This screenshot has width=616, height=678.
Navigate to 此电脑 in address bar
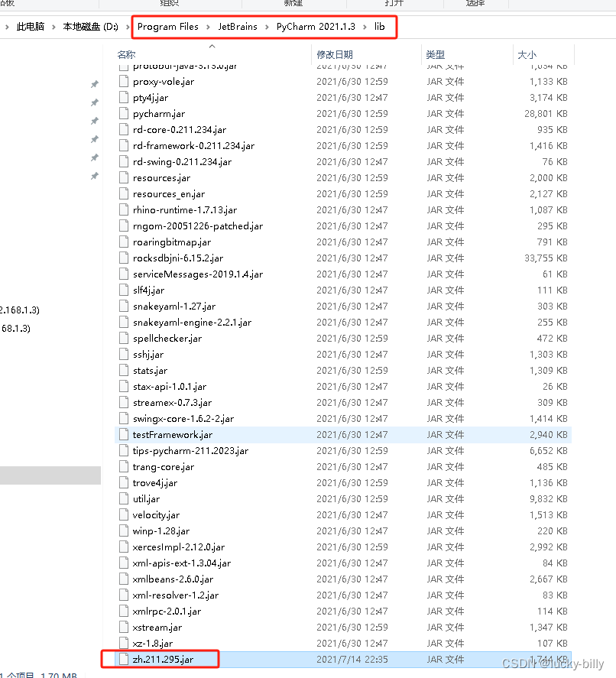click(x=31, y=27)
